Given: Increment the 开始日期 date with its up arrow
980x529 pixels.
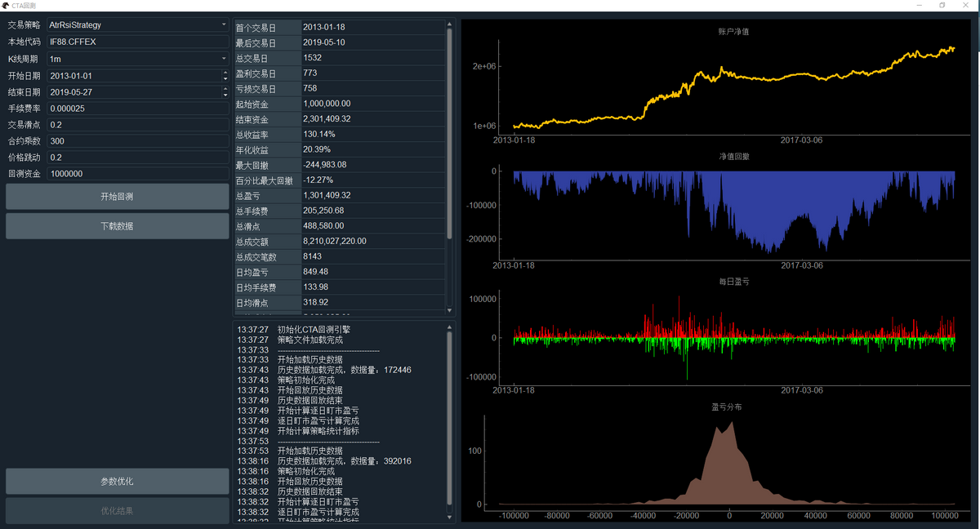Looking at the screenshot, I should click(x=226, y=72).
